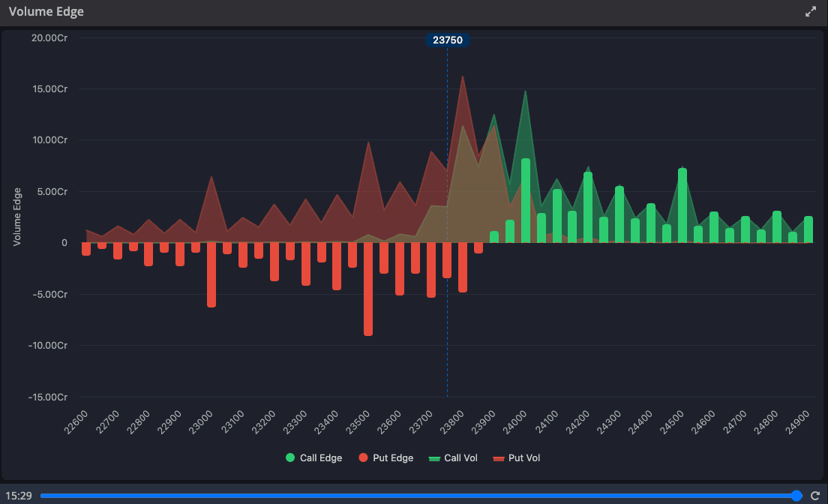Click the refresh icon beside the time slider

pos(815,496)
